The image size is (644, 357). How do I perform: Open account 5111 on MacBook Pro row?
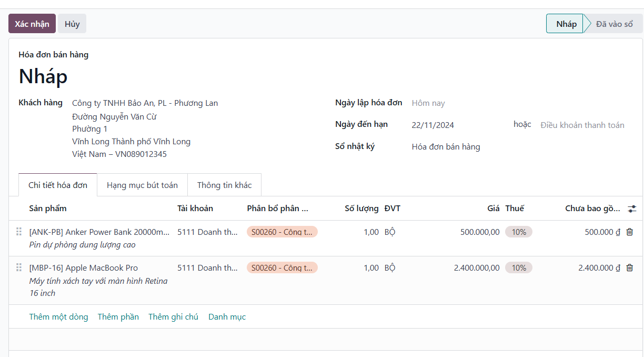click(x=207, y=267)
